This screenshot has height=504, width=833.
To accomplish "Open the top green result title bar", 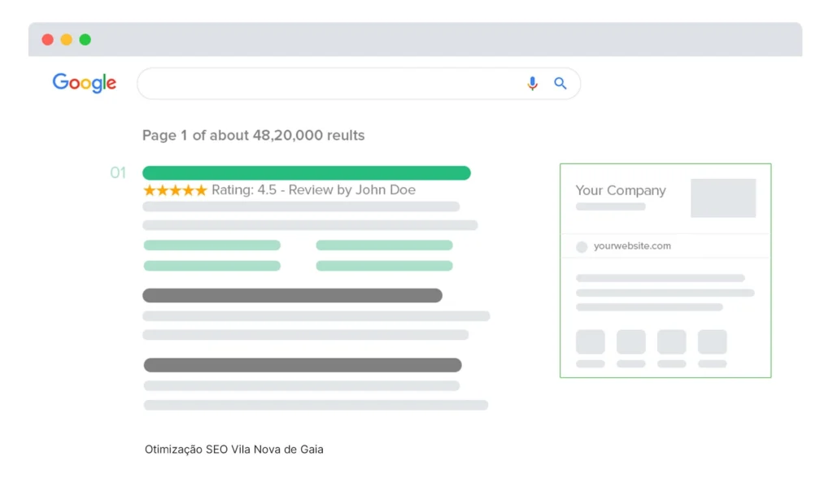I will click(307, 173).
